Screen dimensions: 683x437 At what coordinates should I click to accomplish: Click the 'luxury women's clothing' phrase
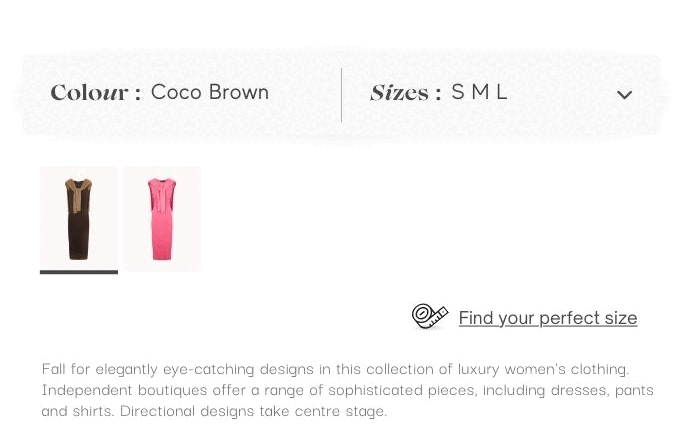[x=543, y=369]
